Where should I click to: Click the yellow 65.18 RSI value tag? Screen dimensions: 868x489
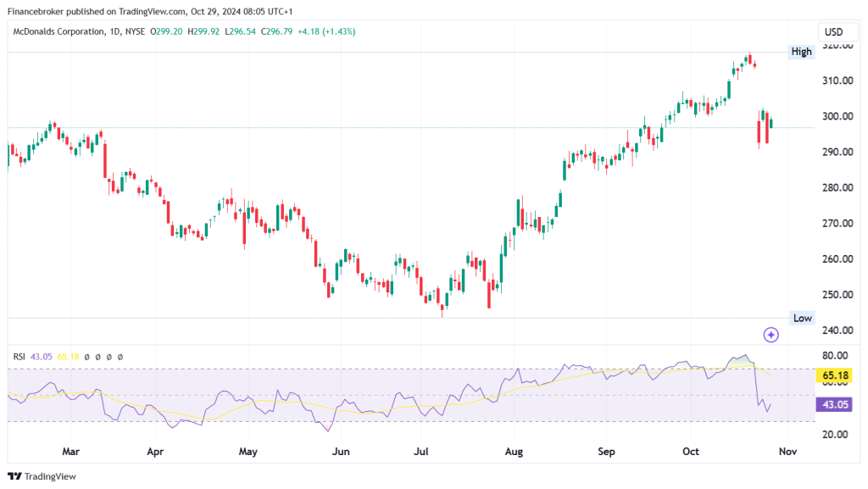tap(835, 375)
